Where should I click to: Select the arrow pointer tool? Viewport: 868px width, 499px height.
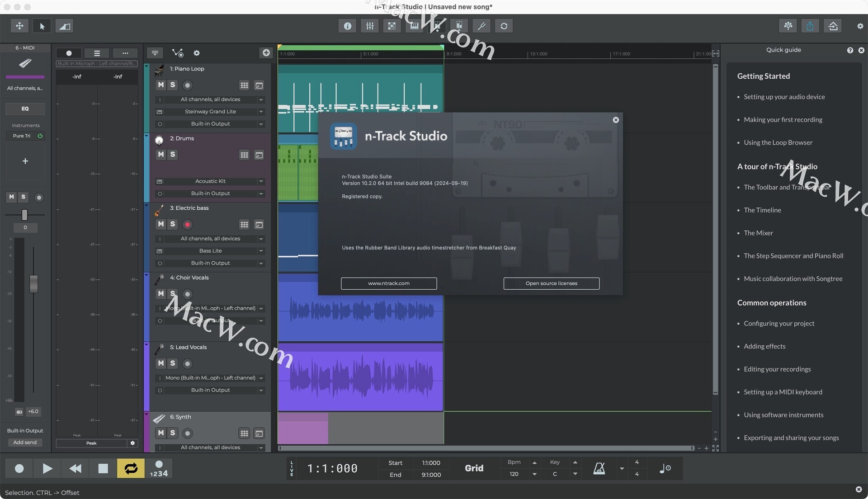point(42,26)
